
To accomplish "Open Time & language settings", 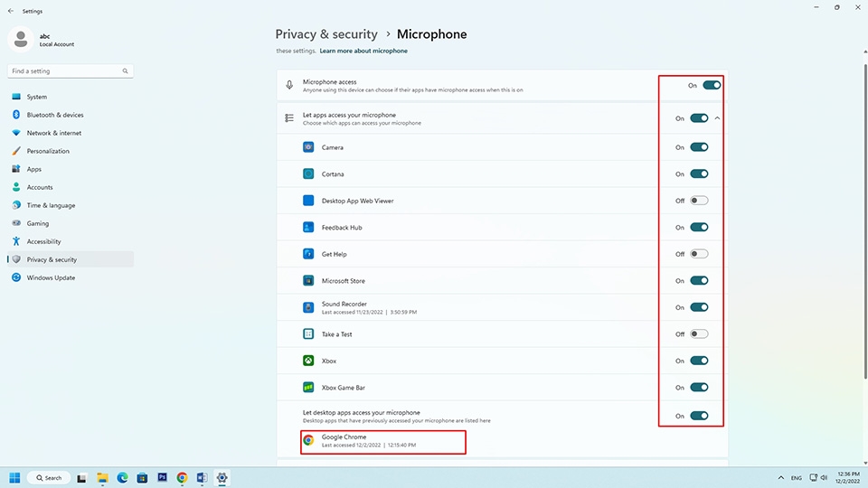I will tap(71, 205).
